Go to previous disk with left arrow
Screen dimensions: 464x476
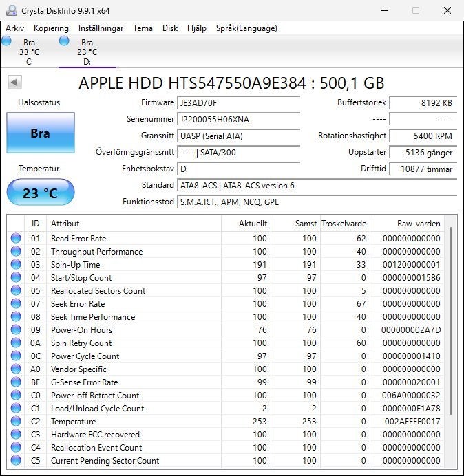pos(14,82)
